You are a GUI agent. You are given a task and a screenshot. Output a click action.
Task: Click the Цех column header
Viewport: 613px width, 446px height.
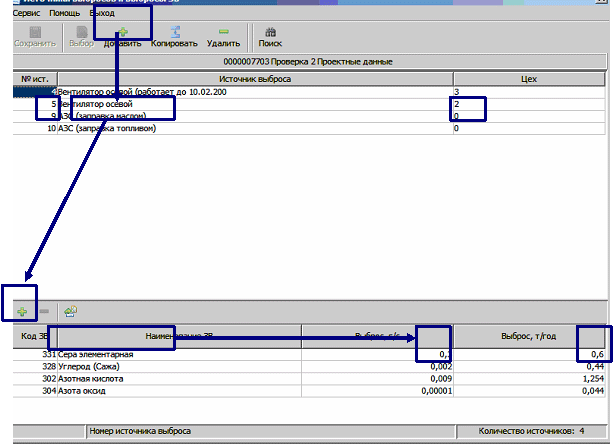[x=528, y=78]
